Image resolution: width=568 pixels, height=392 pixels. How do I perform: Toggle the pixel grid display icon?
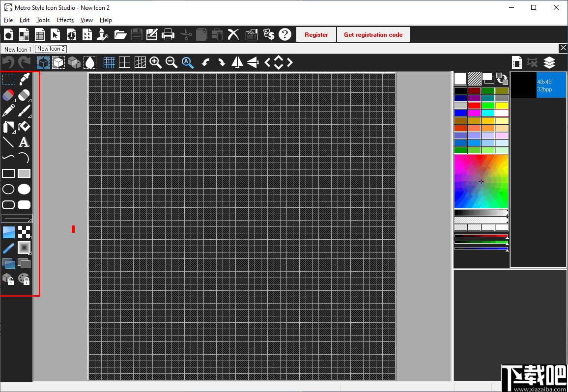[x=109, y=62]
